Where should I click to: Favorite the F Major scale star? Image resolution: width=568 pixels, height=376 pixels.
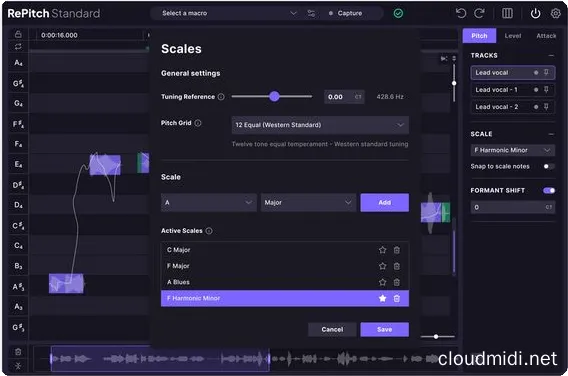[x=382, y=266]
